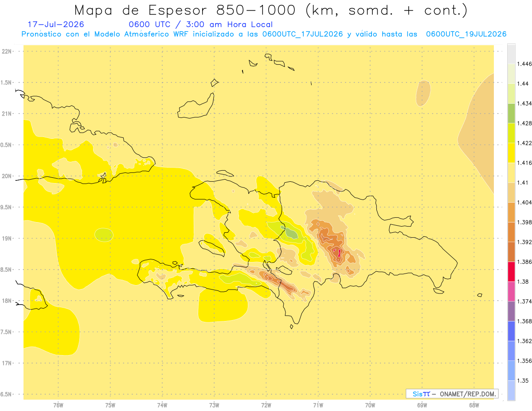This screenshot has height=411, width=532.
Task: Click the legend value 1.416
Action: [x=524, y=163]
